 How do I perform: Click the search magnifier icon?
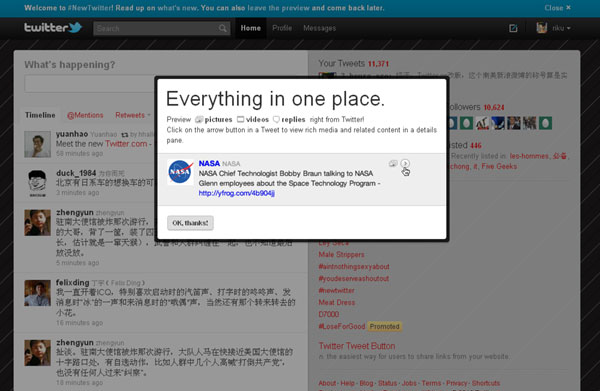(x=222, y=28)
